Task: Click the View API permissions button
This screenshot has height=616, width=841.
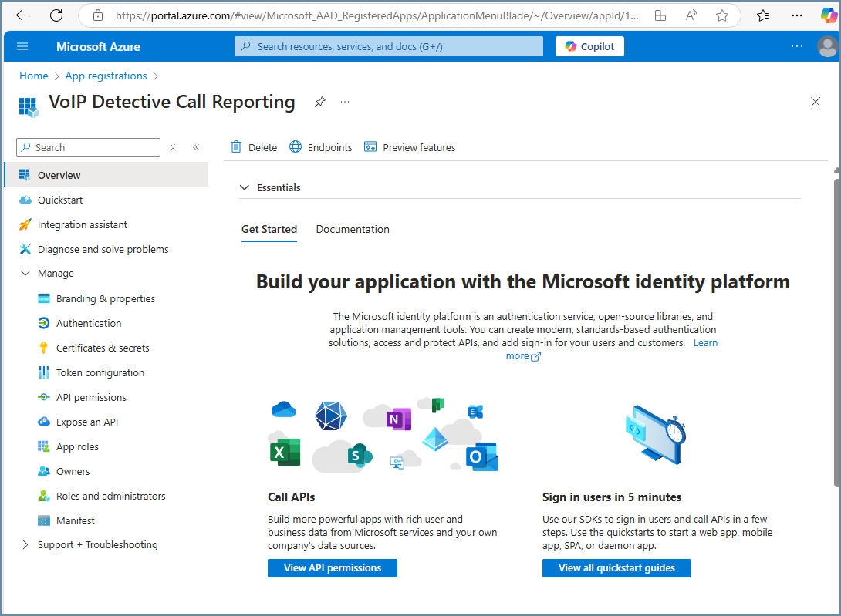Action: tap(333, 568)
